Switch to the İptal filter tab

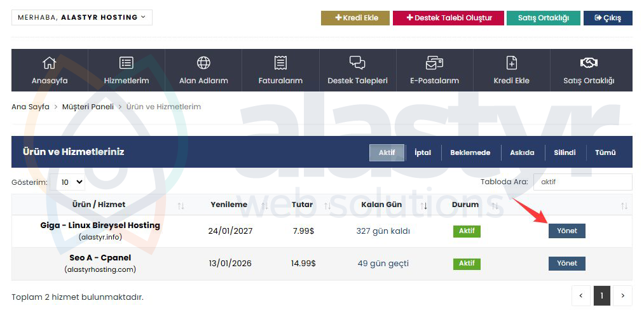click(x=422, y=153)
